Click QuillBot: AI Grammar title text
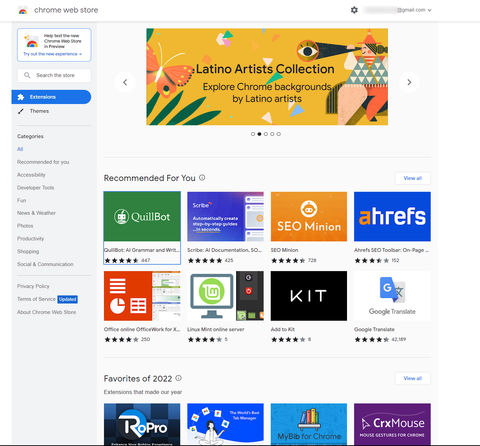 tap(142, 250)
